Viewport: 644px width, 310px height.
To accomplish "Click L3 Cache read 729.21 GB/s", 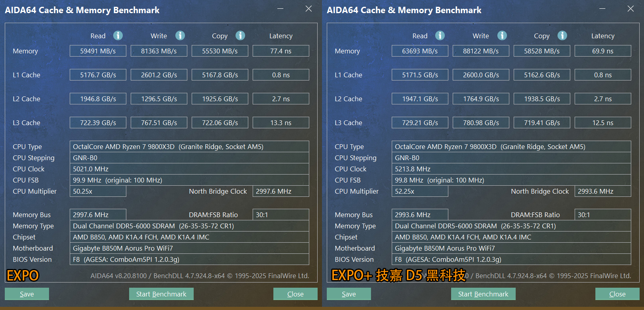I will (x=420, y=123).
